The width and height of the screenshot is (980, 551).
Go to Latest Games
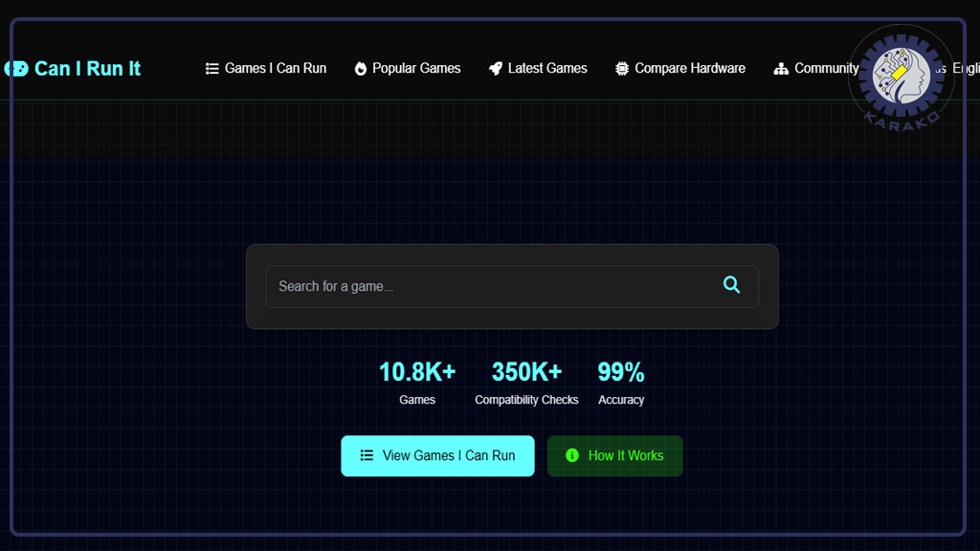[538, 68]
